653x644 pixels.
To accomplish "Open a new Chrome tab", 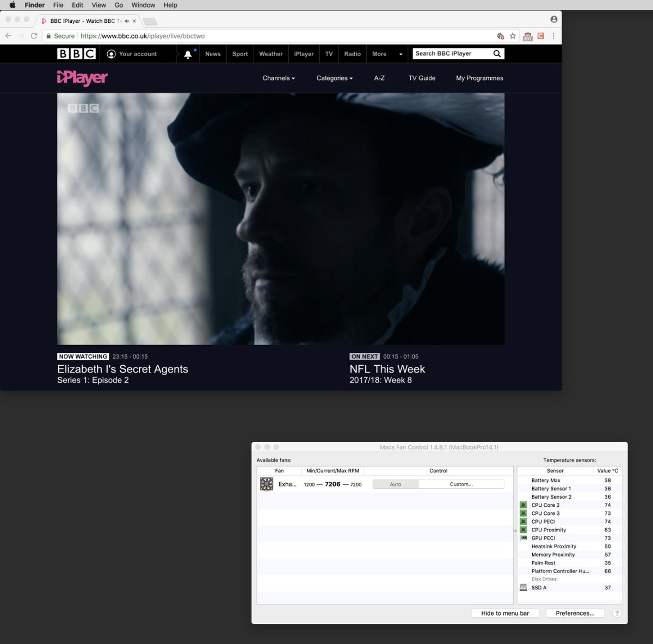I will (x=150, y=21).
